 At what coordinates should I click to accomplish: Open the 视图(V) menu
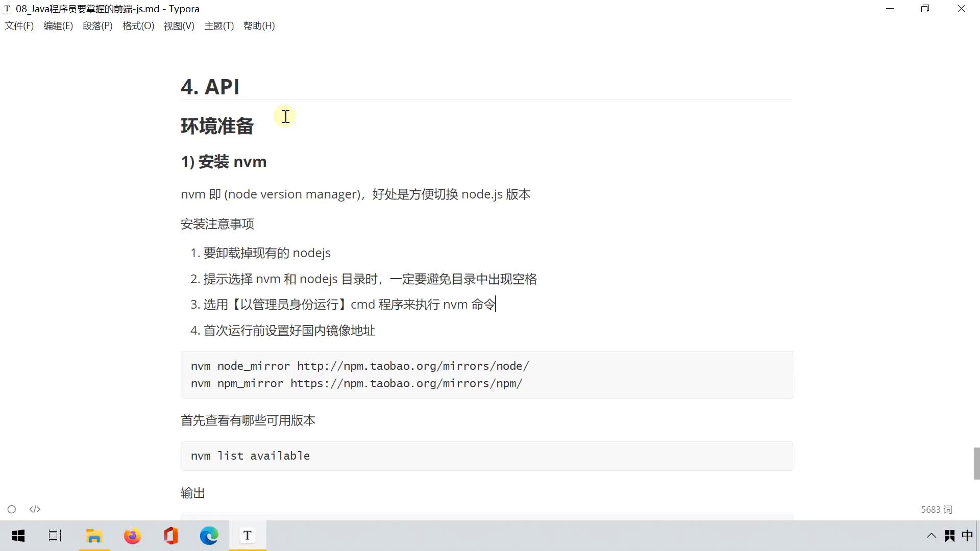[x=179, y=26]
